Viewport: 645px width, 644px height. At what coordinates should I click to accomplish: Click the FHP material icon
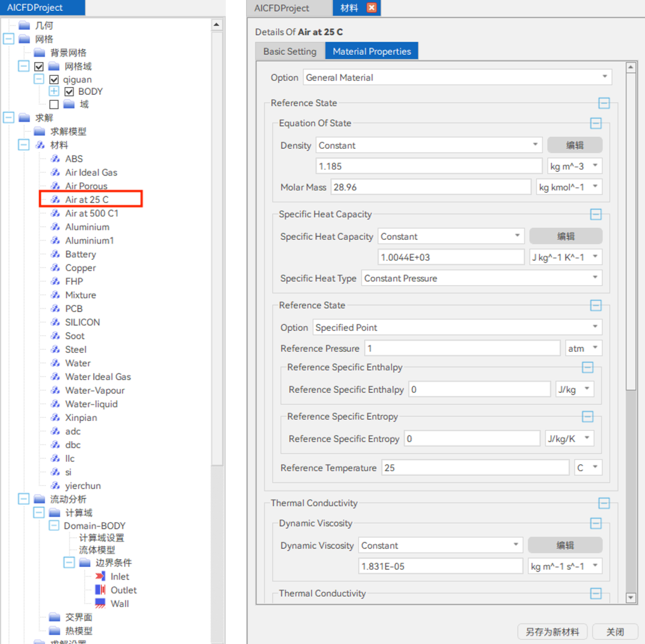point(55,281)
